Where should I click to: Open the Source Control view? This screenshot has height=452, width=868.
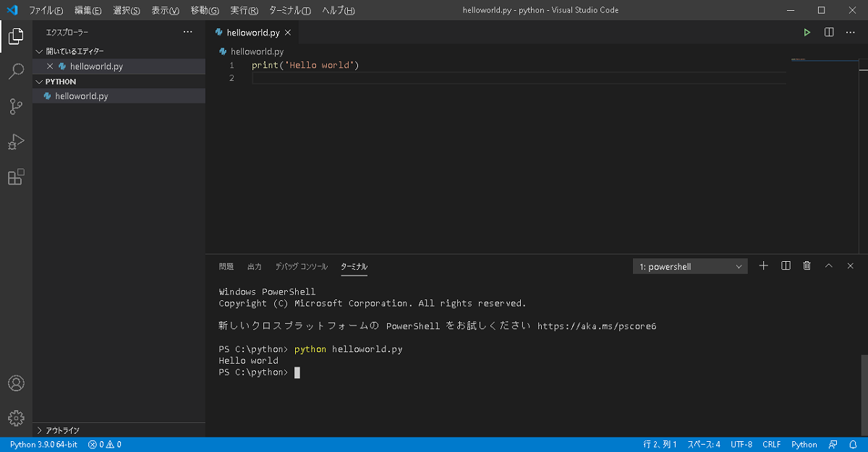pyautogui.click(x=16, y=106)
